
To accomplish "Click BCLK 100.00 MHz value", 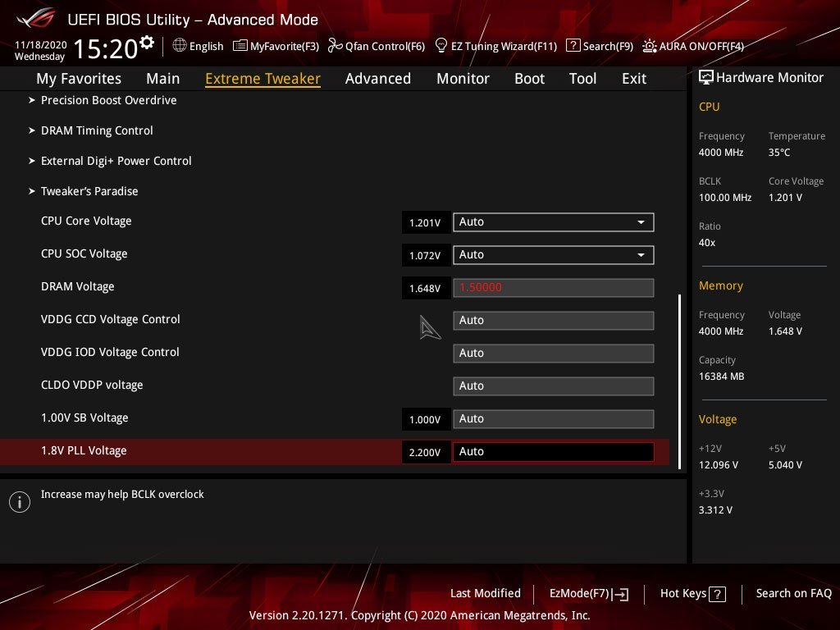I will pos(725,198).
